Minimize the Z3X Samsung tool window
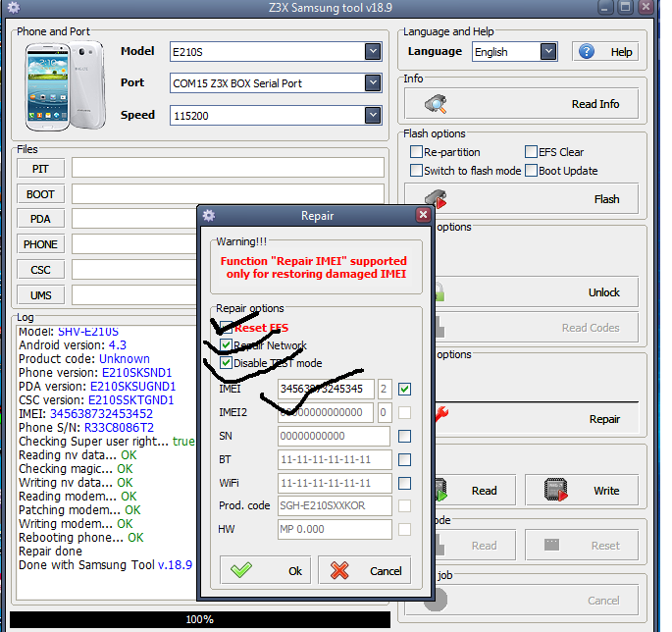672x632 pixels. (x=605, y=7)
